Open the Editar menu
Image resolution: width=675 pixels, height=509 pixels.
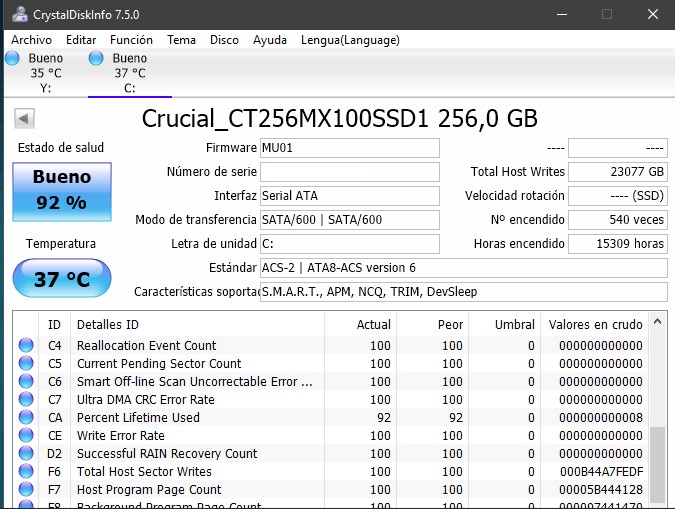coord(81,40)
